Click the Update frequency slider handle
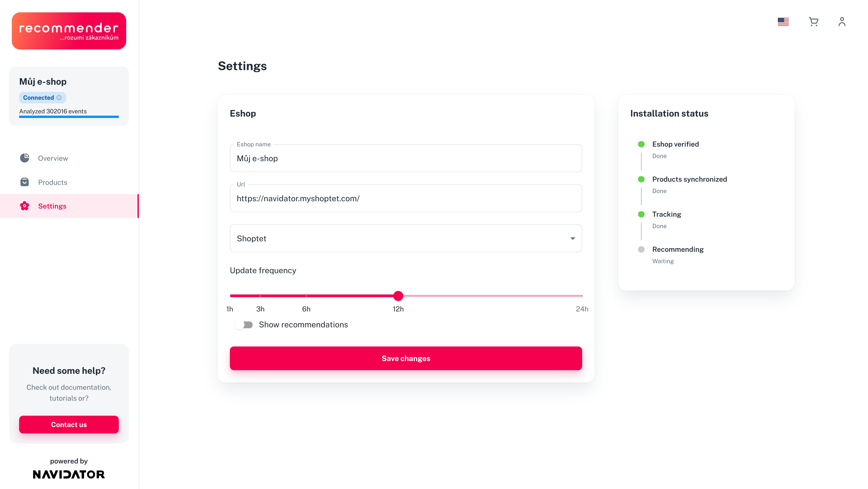 point(398,295)
